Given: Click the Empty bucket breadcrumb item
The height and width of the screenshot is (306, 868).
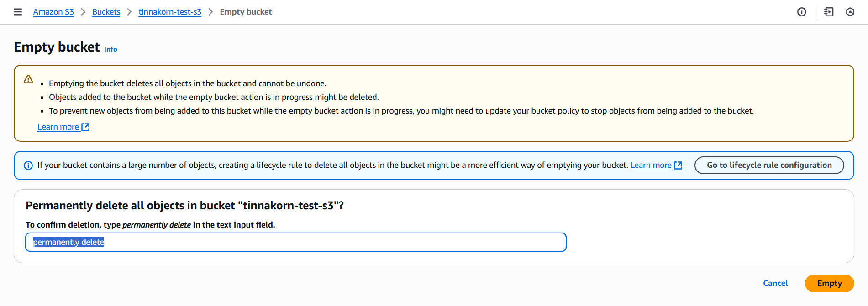Looking at the screenshot, I should point(246,12).
